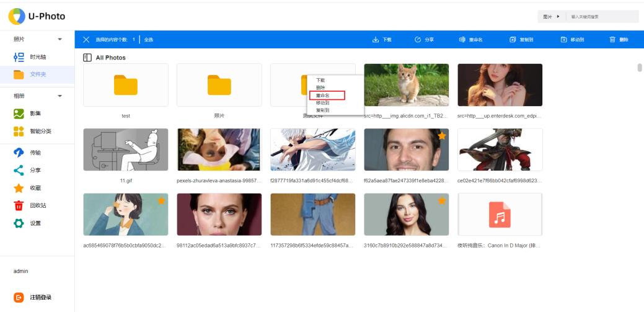Click the keyword search input field
Screen dimensions: 644x312
601,17
